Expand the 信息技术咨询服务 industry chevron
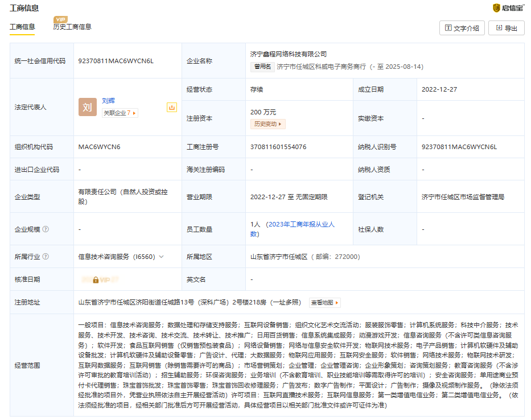This screenshot has width=531, height=420. point(161,257)
